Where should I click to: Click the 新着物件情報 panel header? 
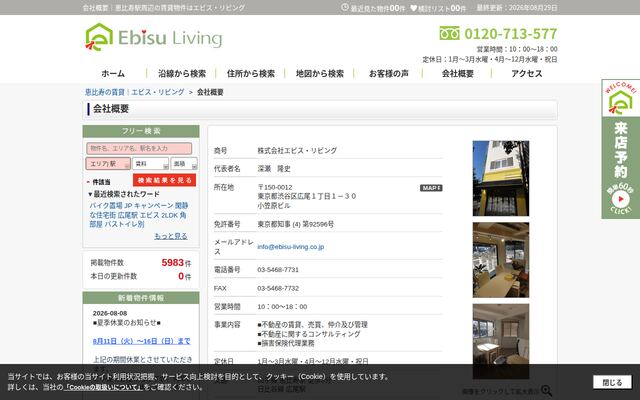(141, 298)
